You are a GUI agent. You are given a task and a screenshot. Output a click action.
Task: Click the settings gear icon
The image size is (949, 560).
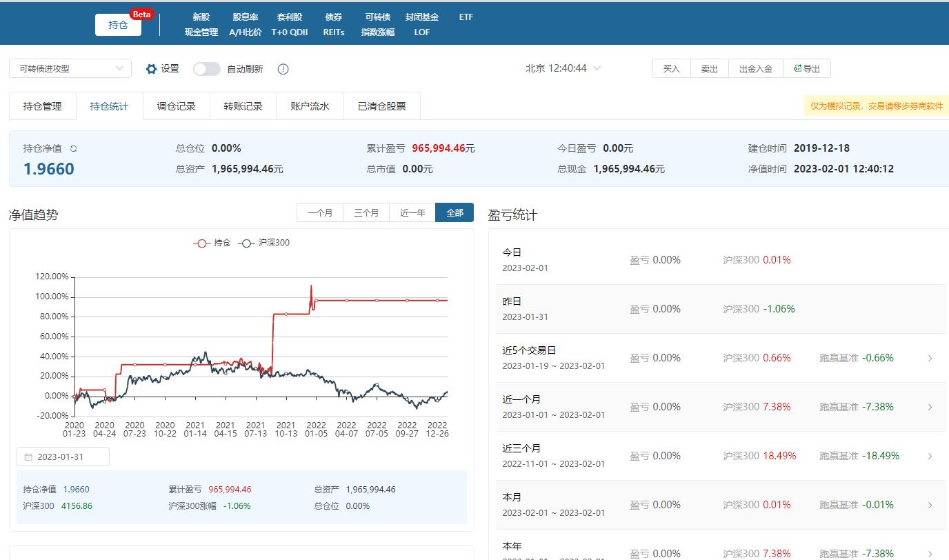(x=152, y=69)
